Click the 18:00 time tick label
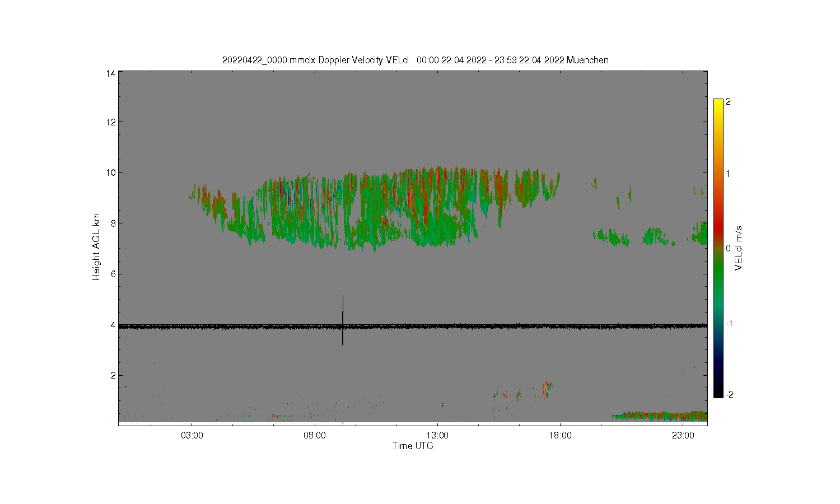840x504 pixels. (x=560, y=435)
